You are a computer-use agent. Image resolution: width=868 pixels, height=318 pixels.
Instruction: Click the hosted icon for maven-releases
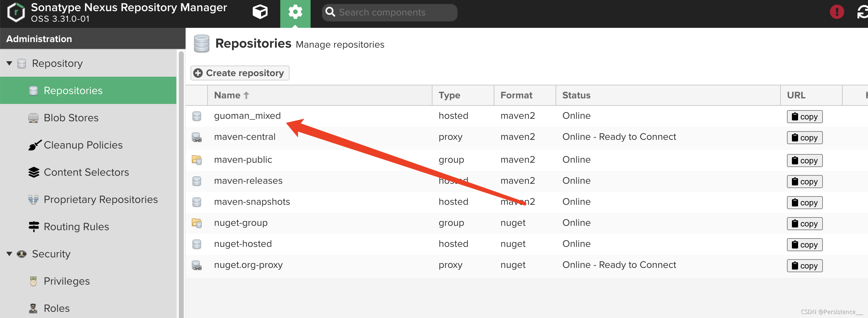tap(196, 181)
